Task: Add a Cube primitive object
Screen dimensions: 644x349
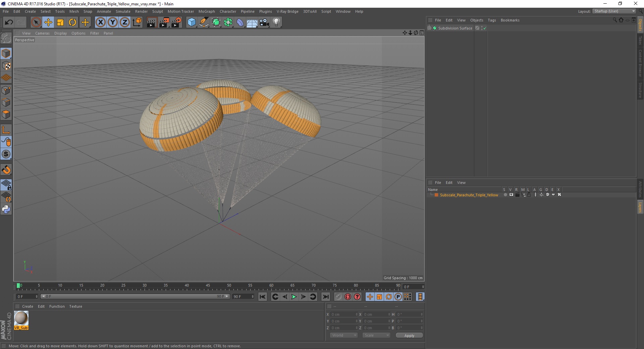Action: [192, 22]
